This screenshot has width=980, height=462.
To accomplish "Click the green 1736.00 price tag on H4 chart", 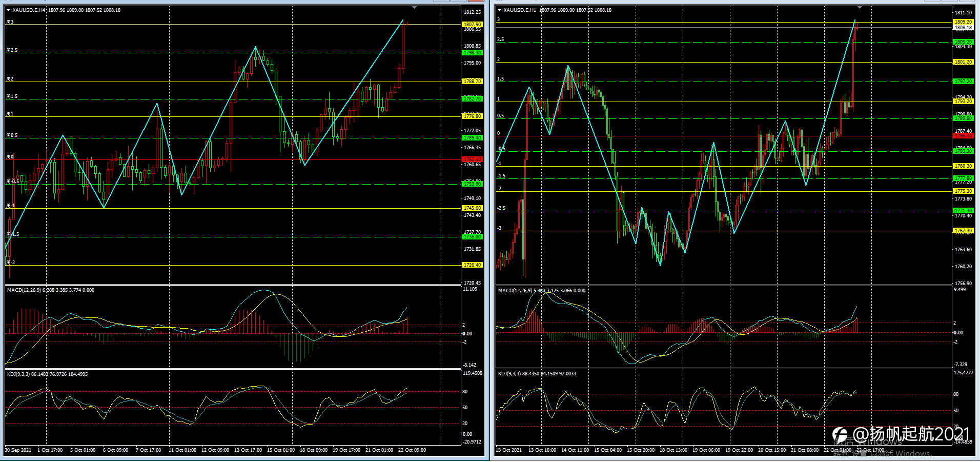I will tap(472, 237).
